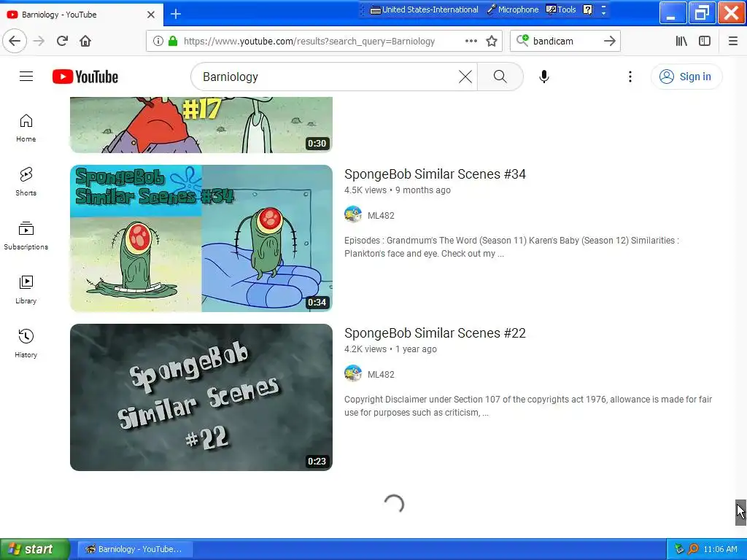Open page actions three-dot menu in address bar
The image size is (747, 560).
coord(471,41)
